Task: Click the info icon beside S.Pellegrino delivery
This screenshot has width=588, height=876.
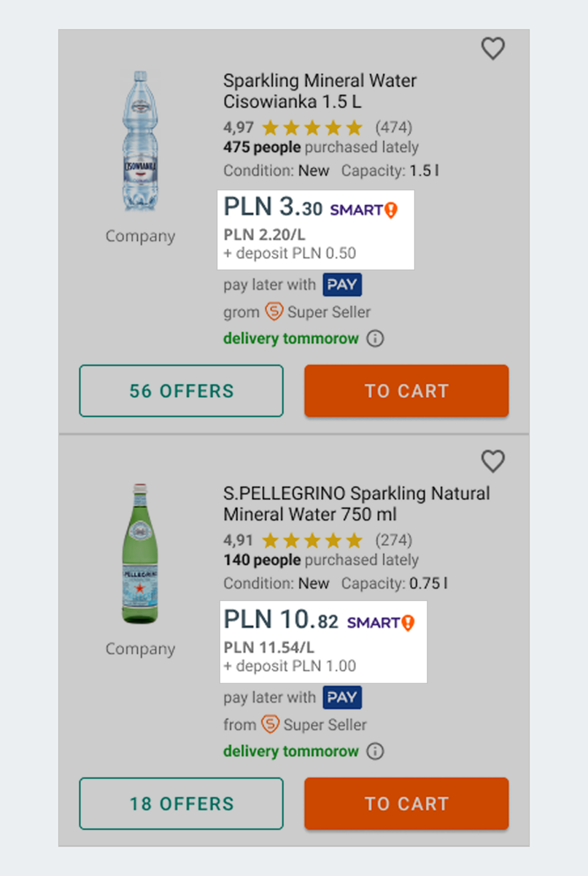Action: pyautogui.click(x=375, y=751)
